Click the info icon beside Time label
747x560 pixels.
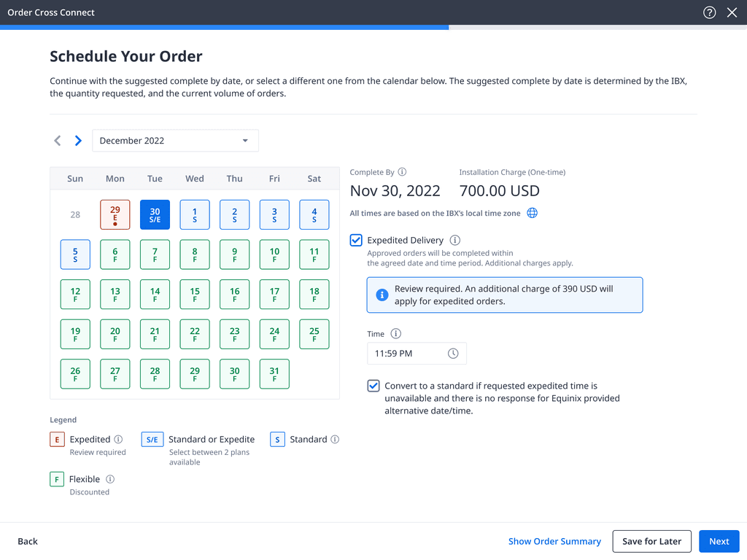(x=395, y=334)
